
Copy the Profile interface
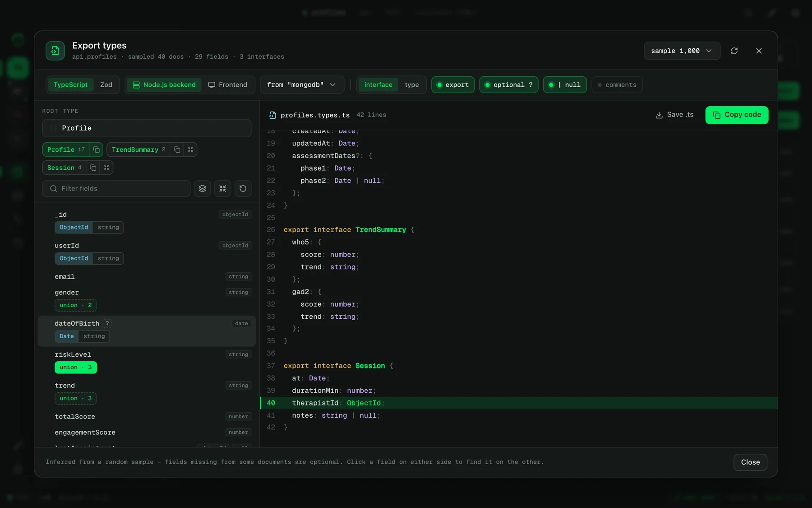coord(96,149)
